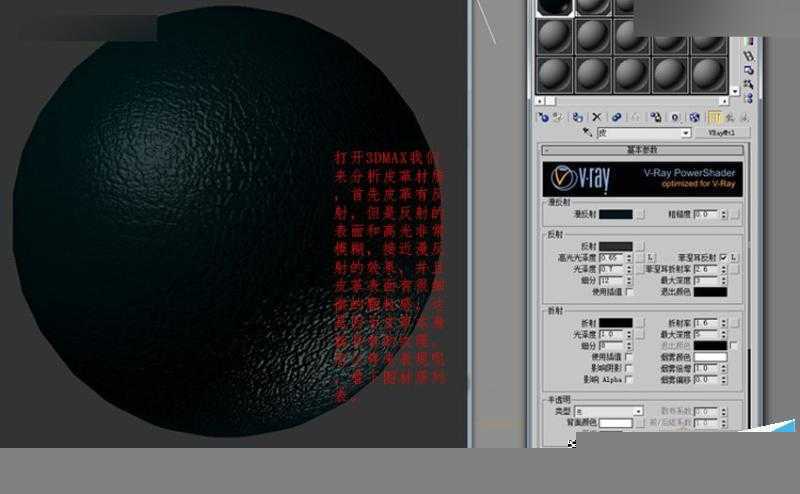Click map button next to 折射 swatch
Screen dimensions: 800x494
pos(640,323)
